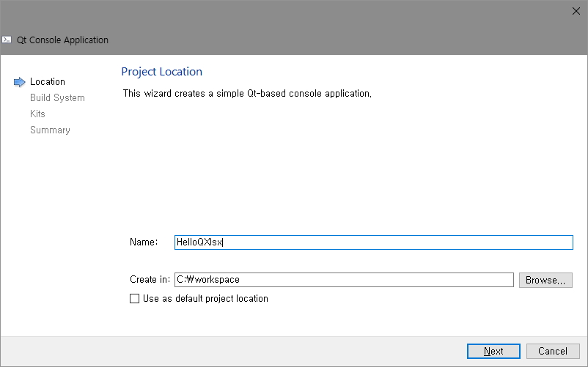Cancel the project wizard

click(552, 352)
